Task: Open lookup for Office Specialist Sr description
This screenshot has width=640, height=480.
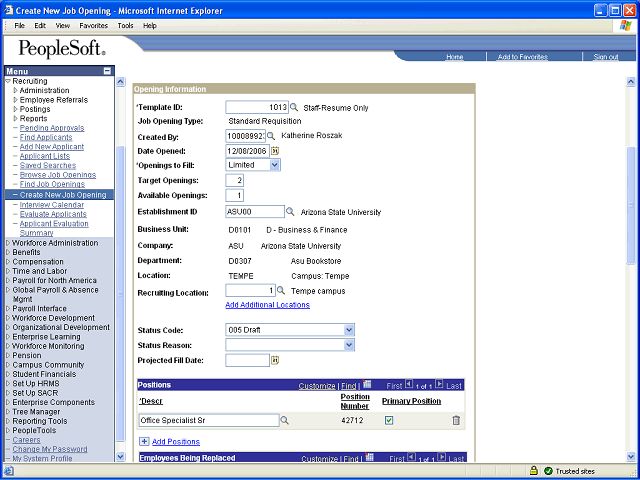Action: (x=284, y=420)
